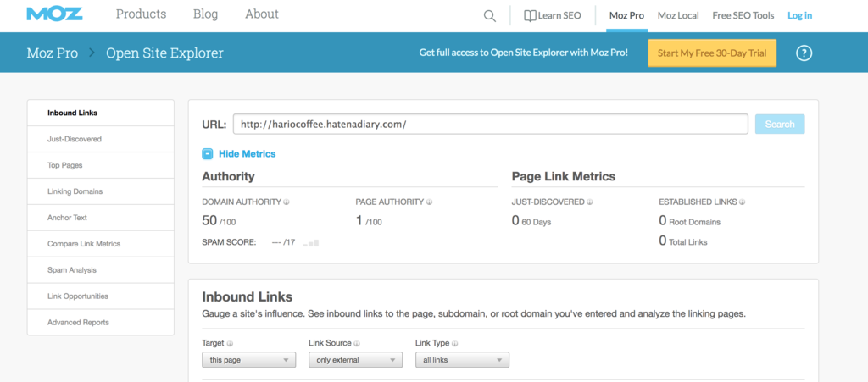Click the spam score bar indicator
Image resolution: width=868 pixels, height=382 pixels.
click(x=311, y=242)
